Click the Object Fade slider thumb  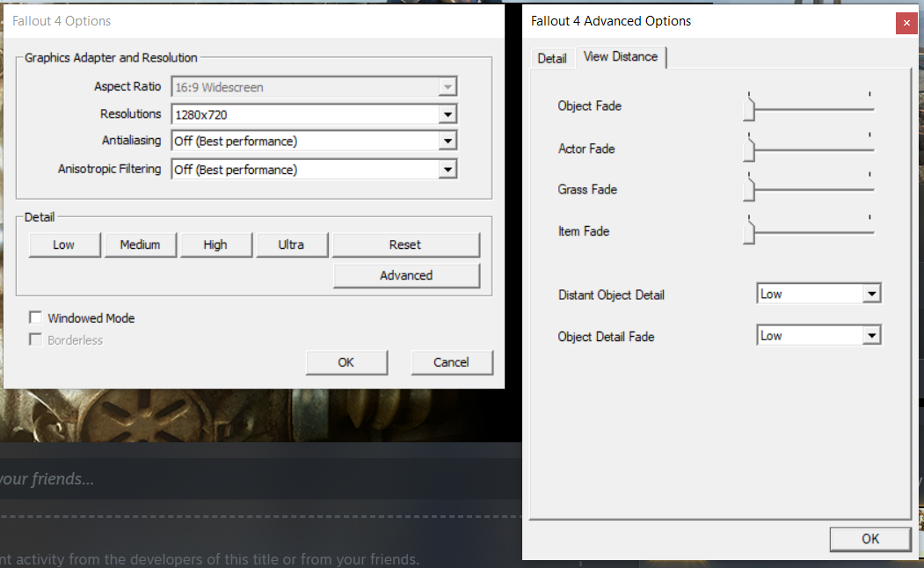point(749,109)
